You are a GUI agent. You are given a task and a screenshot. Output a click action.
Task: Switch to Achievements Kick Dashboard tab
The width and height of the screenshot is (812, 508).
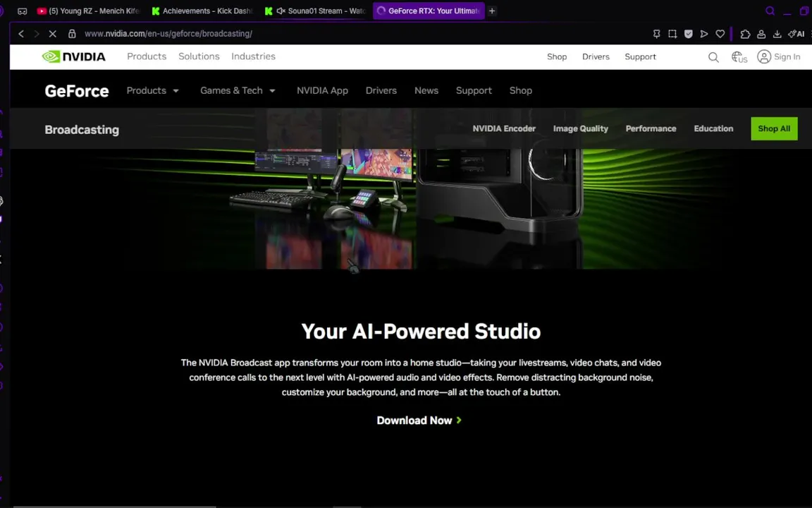pos(202,11)
